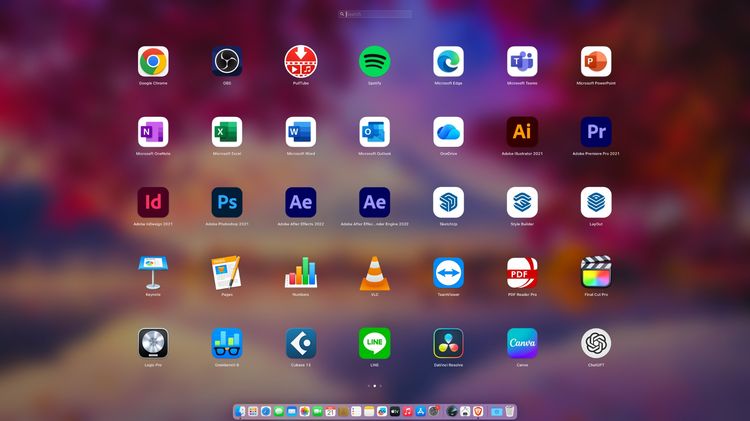This screenshot has height=421, width=750.
Task: Start DaVinci Resolve
Action: pyautogui.click(x=448, y=343)
